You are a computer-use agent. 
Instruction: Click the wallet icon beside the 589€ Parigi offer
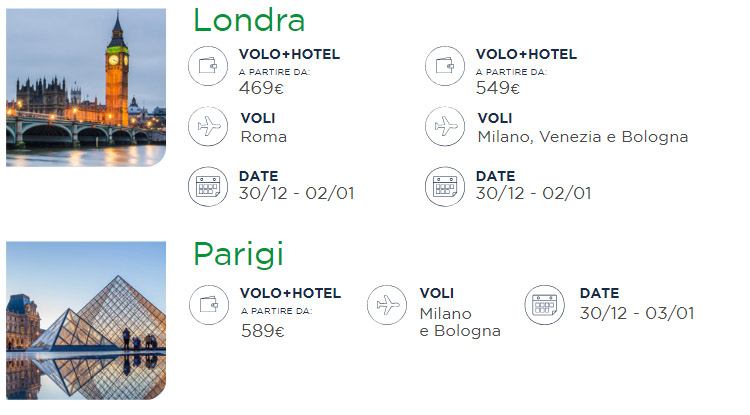209,305
